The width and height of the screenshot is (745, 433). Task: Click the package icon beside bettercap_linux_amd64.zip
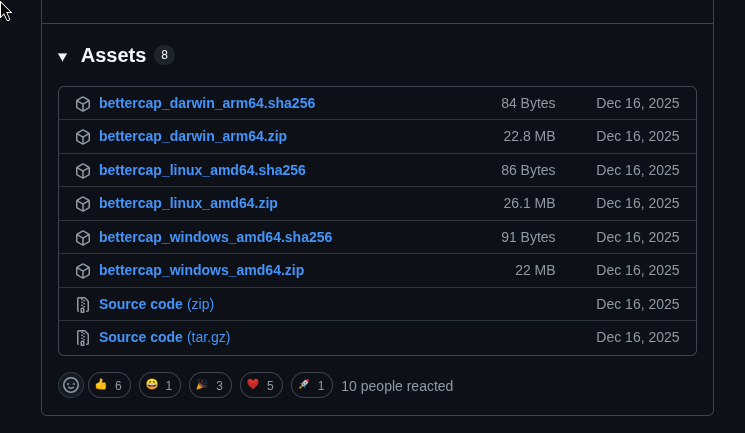[83, 204]
